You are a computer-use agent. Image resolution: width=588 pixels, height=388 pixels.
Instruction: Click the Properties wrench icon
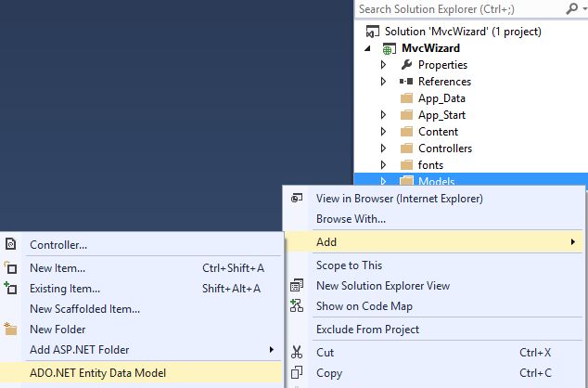point(406,65)
